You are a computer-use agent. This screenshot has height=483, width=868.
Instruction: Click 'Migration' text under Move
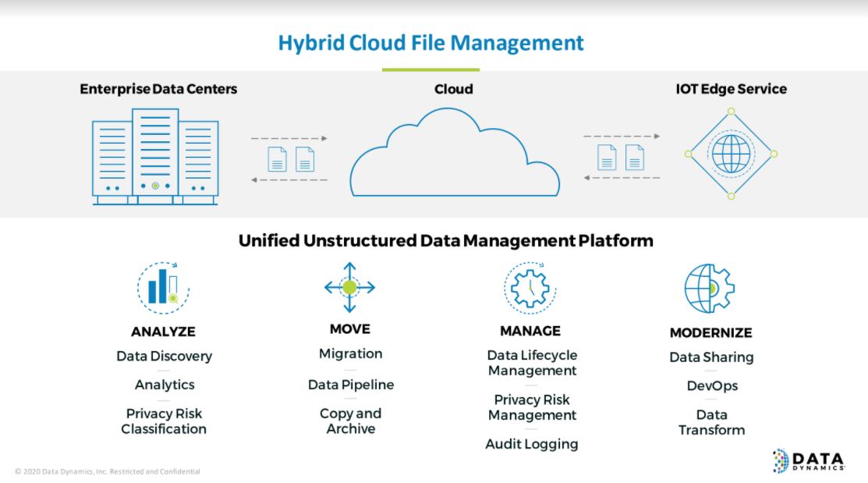point(350,354)
